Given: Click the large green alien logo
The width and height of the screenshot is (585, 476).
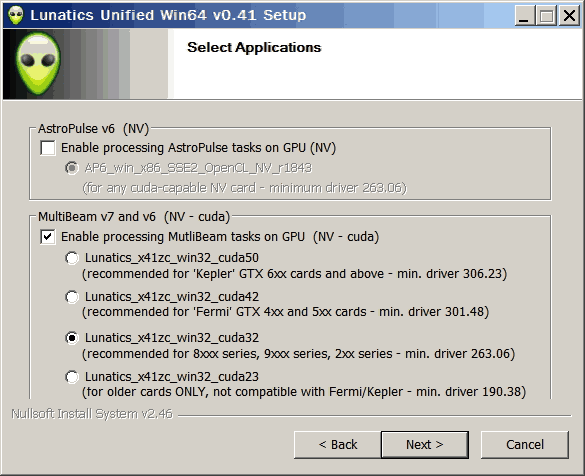Looking at the screenshot, I should pyautogui.click(x=38, y=63).
